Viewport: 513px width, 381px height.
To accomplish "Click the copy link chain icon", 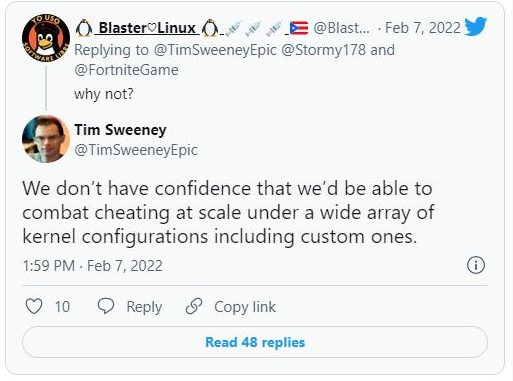I will click(x=194, y=306).
